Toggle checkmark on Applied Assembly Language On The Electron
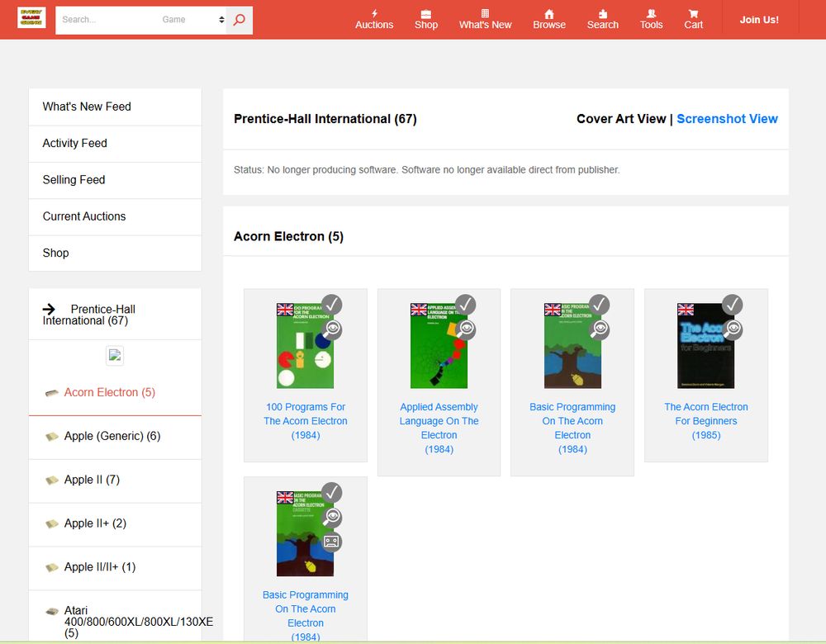Screen dimensions: 826x644 [466, 305]
